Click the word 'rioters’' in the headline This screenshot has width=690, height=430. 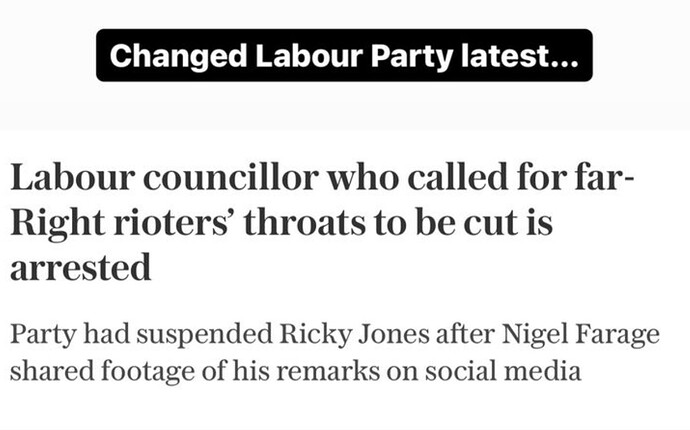174,223
